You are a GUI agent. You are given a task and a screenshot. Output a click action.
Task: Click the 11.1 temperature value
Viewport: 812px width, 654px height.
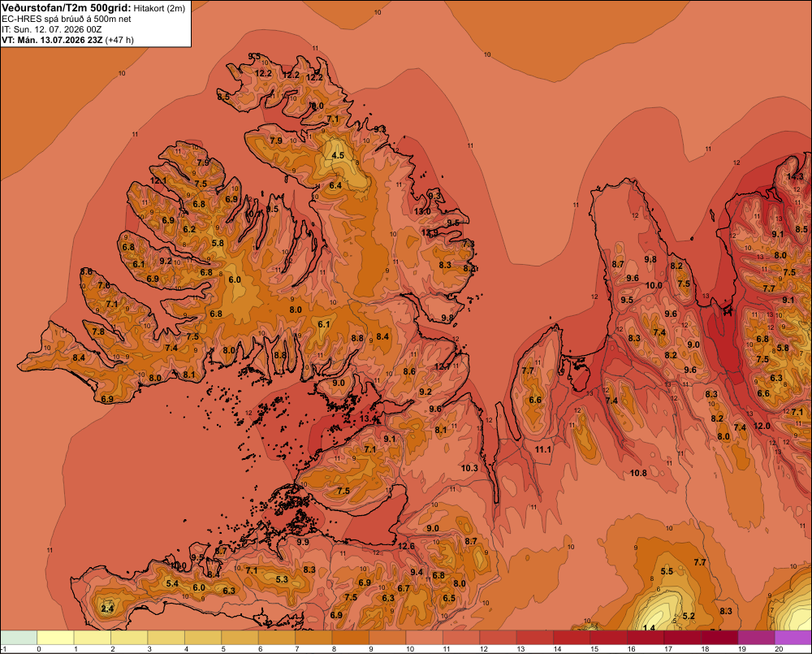(x=542, y=449)
